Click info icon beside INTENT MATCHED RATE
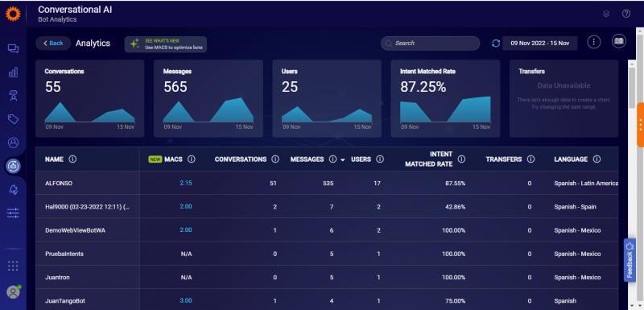Image resolution: width=644 pixels, height=310 pixels. 461,159
